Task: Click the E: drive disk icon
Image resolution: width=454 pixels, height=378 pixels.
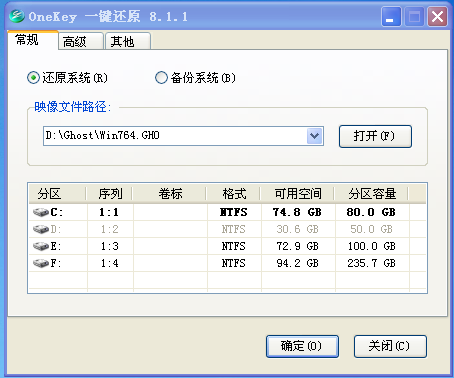Action: [41, 246]
